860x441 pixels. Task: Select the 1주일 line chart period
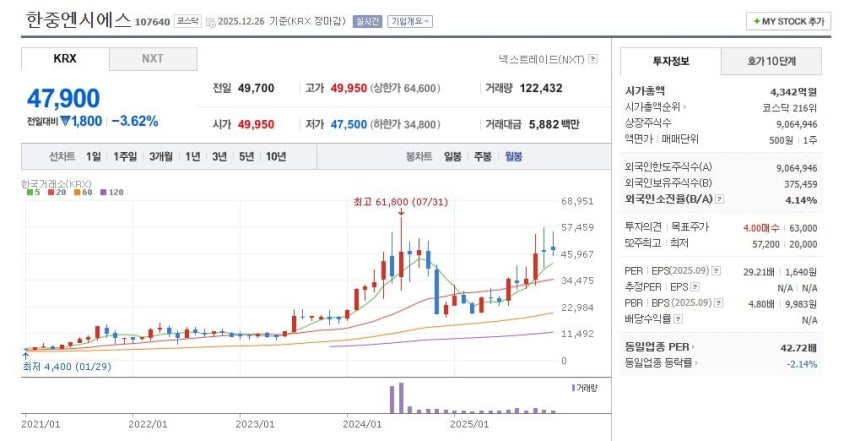coord(125,157)
